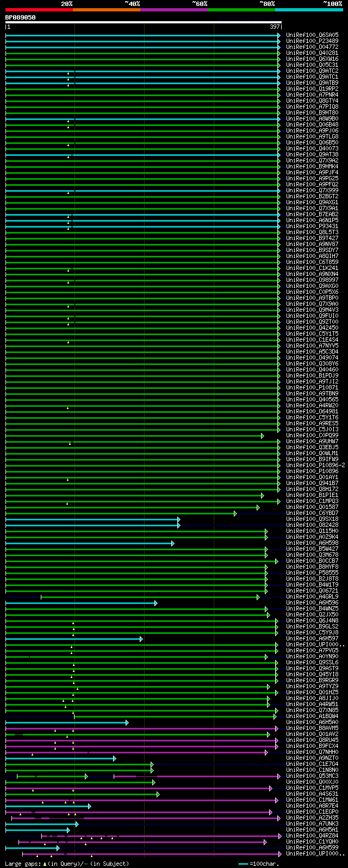Select hit label UniRef100_C6T859
The image size is (348, 868).
tap(312, 262)
